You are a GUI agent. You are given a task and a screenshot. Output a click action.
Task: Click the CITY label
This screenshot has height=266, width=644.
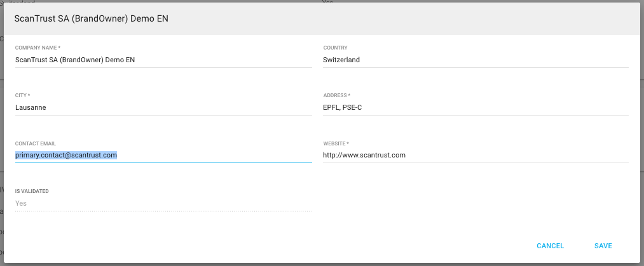(x=22, y=95)
